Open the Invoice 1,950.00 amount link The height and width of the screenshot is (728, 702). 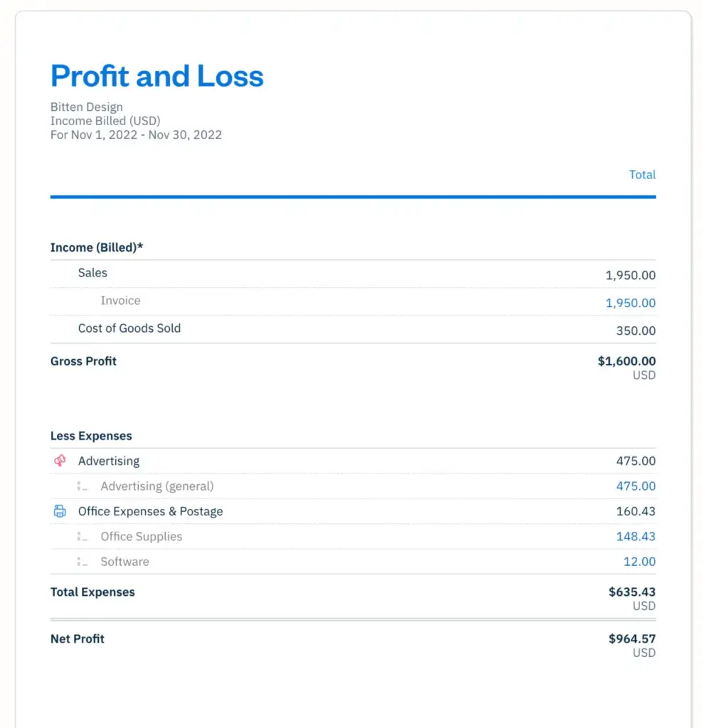pyautogui.click(x=630, y=303)
